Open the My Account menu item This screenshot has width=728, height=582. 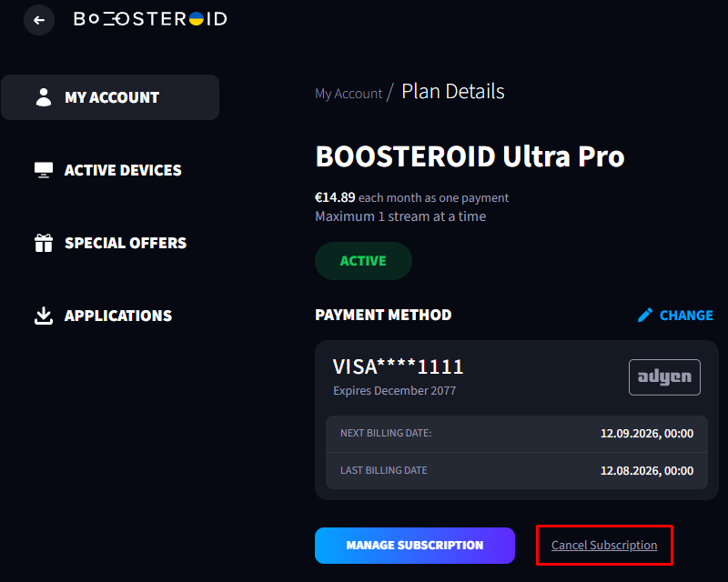pos(110,97)
